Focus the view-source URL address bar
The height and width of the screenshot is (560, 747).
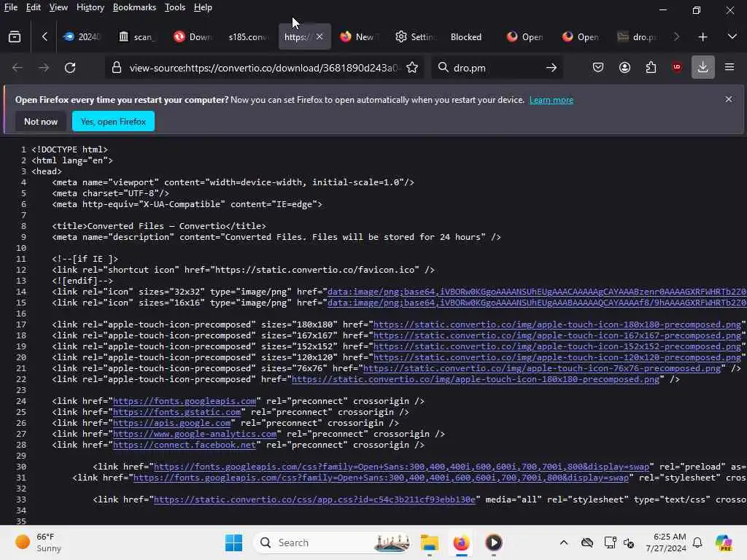point(263,68)
